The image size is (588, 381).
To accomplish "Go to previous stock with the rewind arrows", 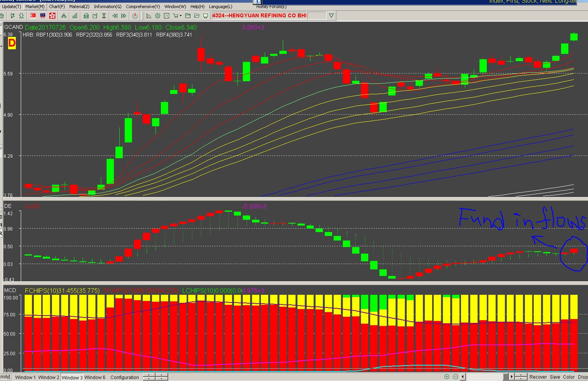I will tap(115, 16).
